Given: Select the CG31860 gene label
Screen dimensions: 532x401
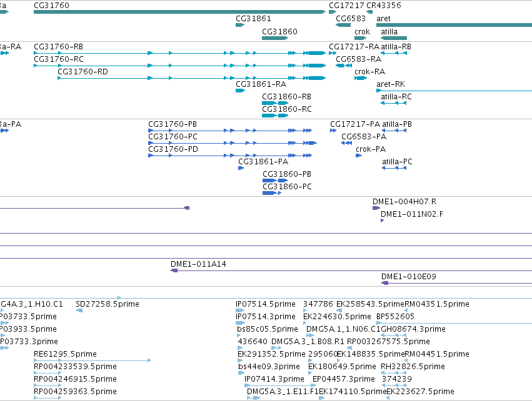Looking at the screenshot, I should (279, 31).
